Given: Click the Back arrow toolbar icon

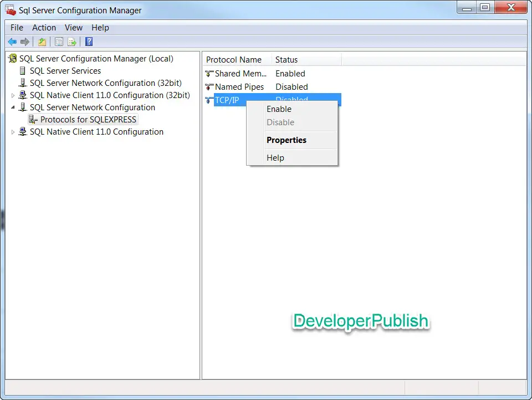Looking at the screenshot, I should click(12, 42).
